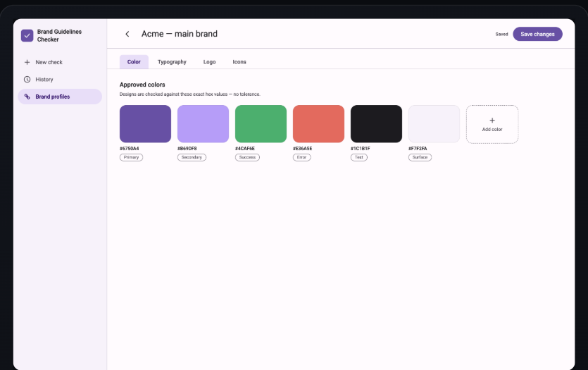Open History in the sidebar
Screen dimensions: 588x370
point(60,80)
